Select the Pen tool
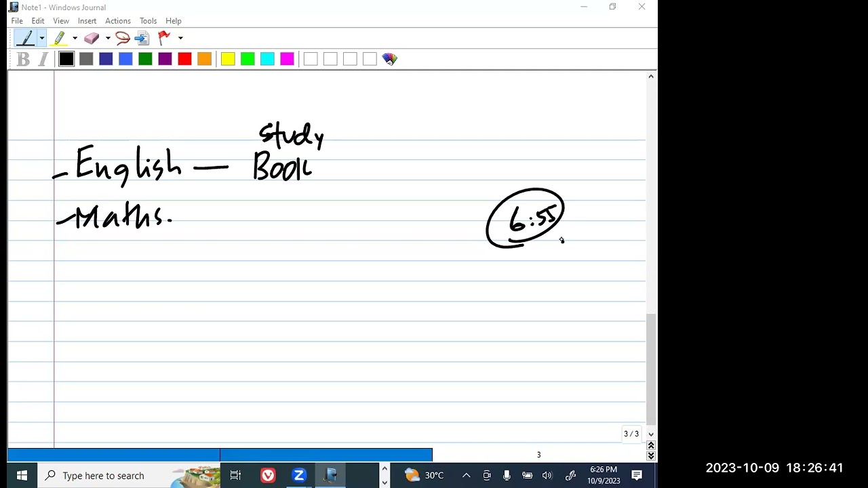This screenshot has width=868, height=488. pyautogui.click(x=25, y=38)
